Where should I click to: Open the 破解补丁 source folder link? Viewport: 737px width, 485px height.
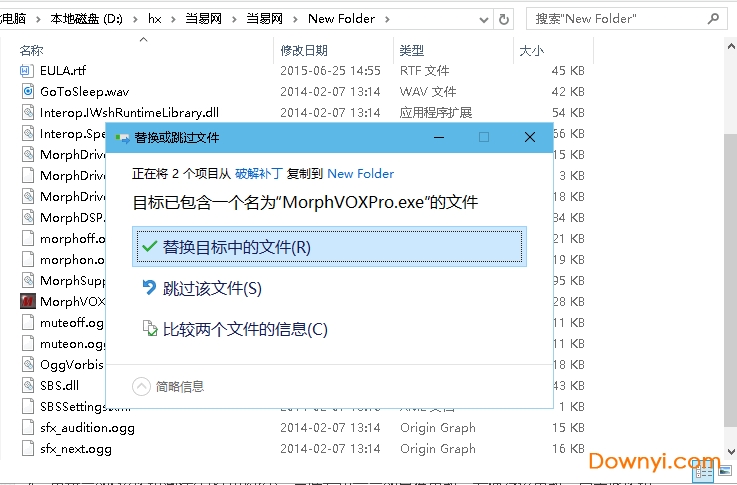click(259, 173)
